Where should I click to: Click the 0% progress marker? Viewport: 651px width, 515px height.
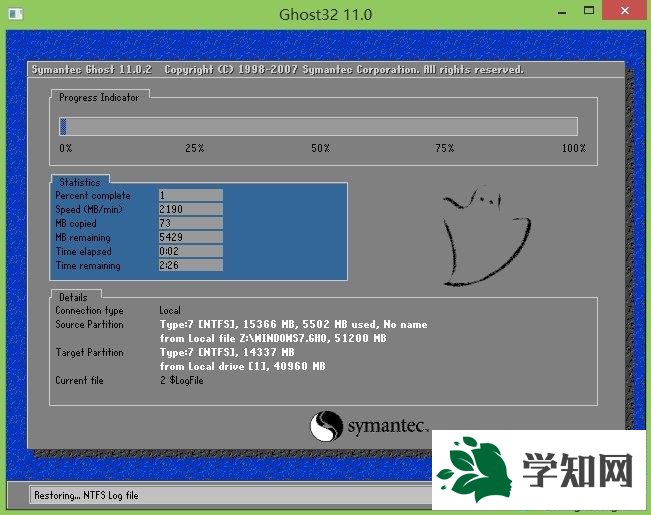pyautogui.click(x=66, y=148)
